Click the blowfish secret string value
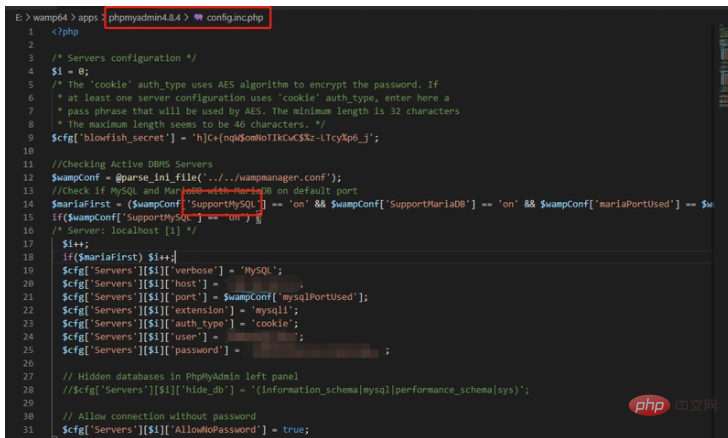Screen dimensions: 728x438 [x=282, y=137]
